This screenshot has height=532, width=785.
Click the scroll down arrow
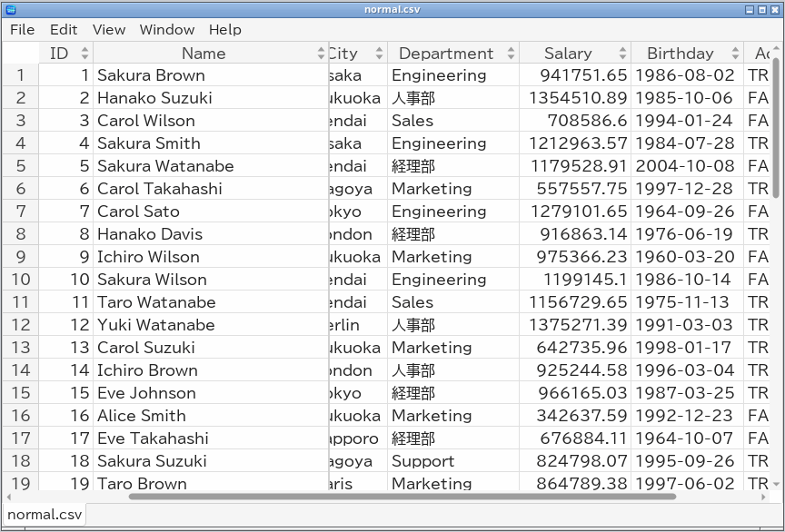[x=776, y=484]
